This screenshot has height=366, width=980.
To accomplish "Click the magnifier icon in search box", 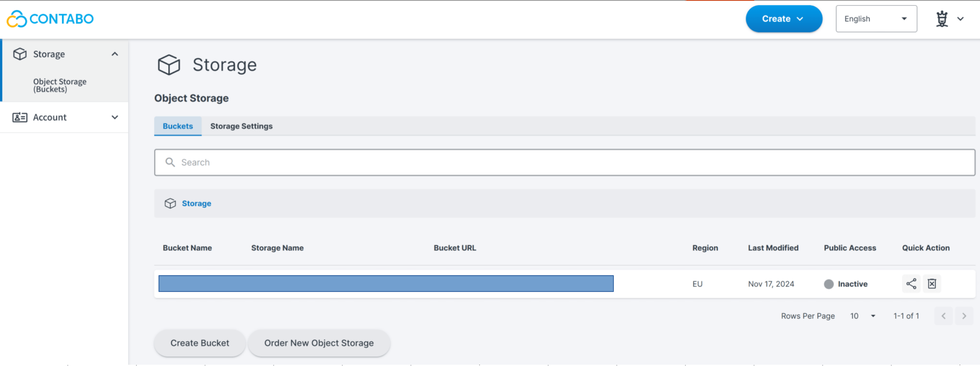I will click(170, 162).
